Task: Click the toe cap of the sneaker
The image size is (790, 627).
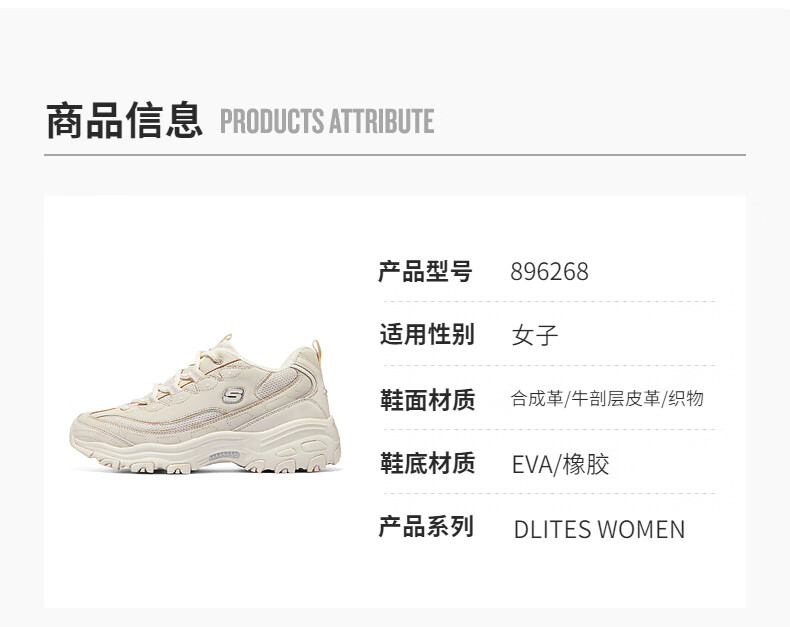Action: (x=96, y=427)
